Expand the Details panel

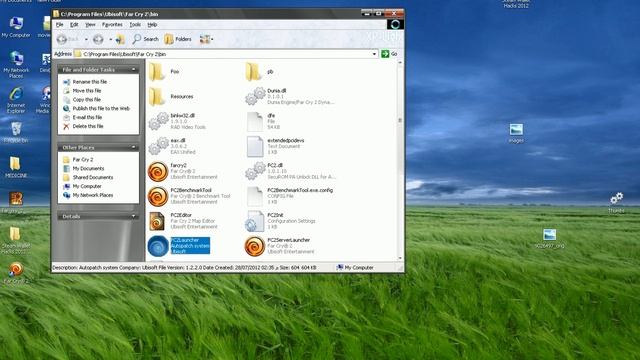pyautogui.click(x=133, y=216)
